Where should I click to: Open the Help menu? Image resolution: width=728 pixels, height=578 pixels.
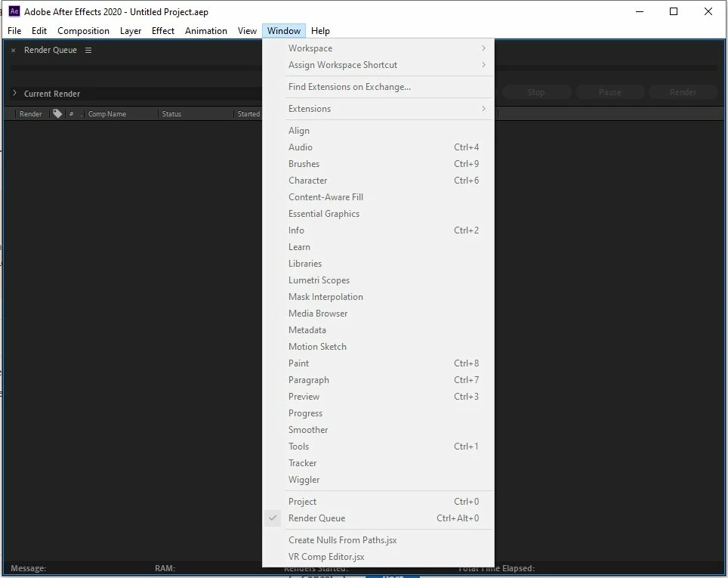click(320, 31)
